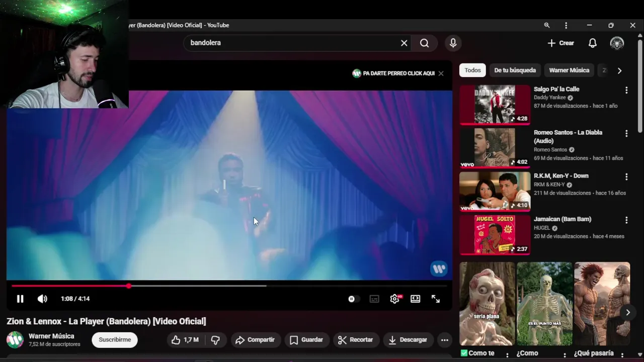Show more filter chips with arrow
644x362 pixels.
click(619, 70)
